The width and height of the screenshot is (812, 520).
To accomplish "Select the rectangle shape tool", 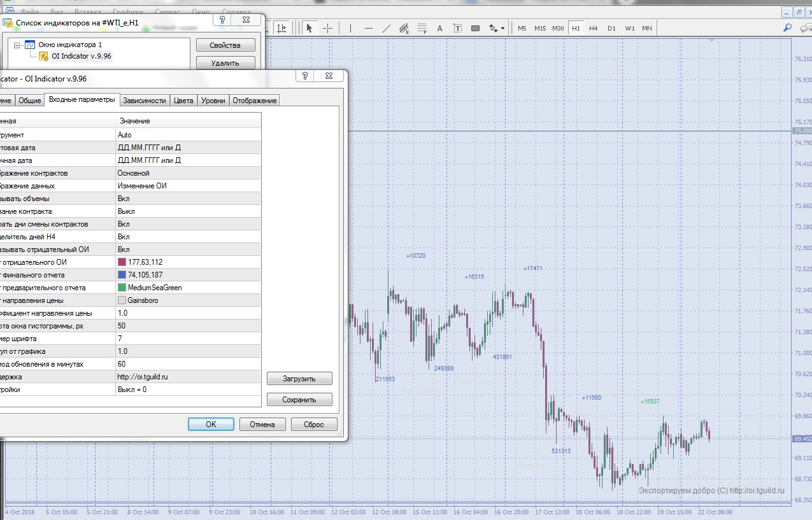I will pos(475,28).
